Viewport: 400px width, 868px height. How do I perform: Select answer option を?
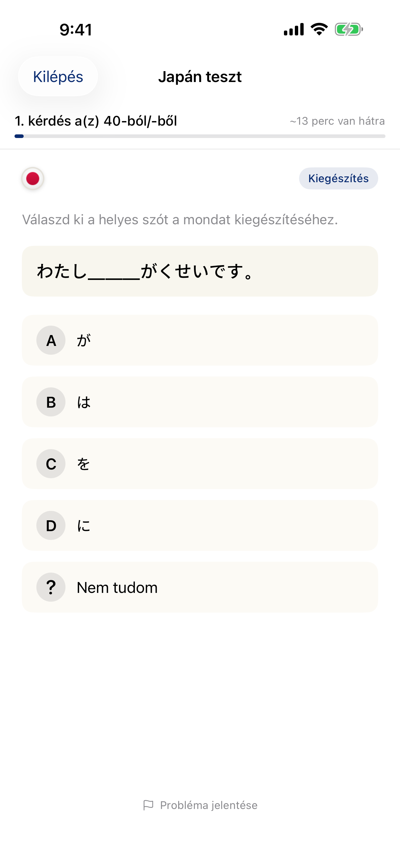(200, 464)
